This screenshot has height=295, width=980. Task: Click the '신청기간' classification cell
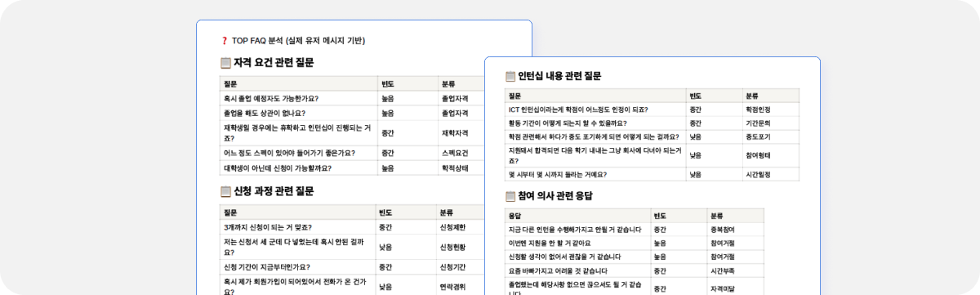pos(453,267)
